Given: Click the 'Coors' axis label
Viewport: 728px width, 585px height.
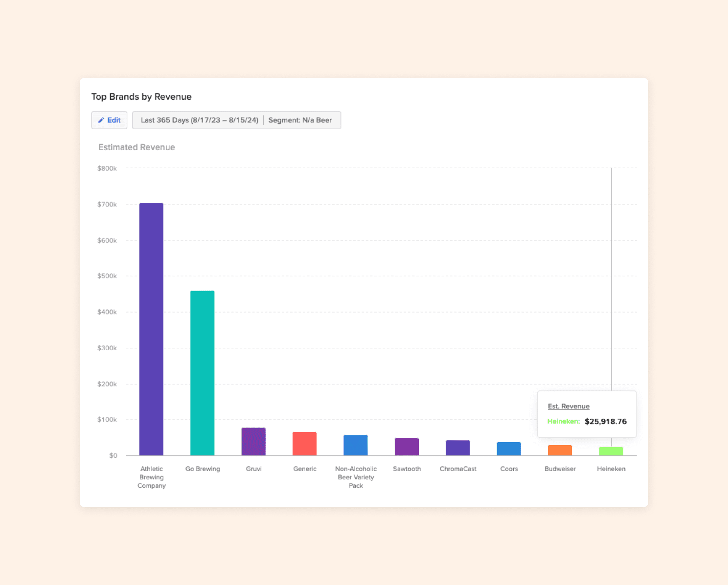Looking at the screenshot, I should click(x=509, y=469).
